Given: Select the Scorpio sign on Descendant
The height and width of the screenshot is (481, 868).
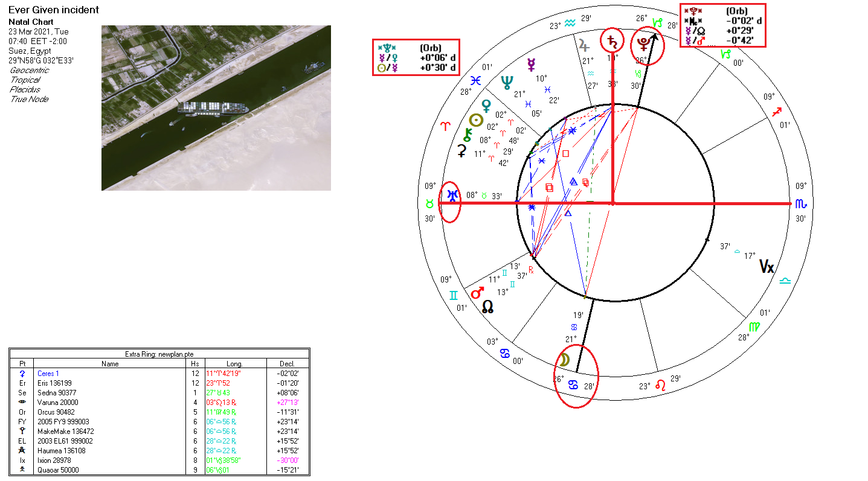Looking at the screenshot, I should pyautogui.click(x=800, y=203).
